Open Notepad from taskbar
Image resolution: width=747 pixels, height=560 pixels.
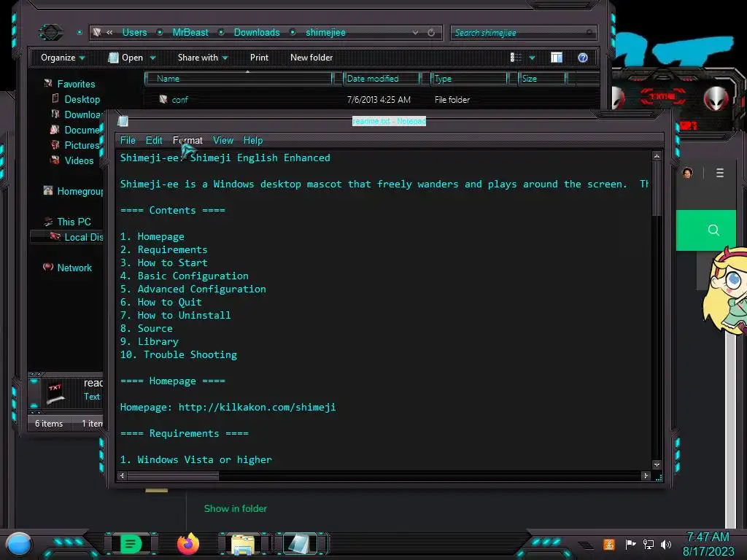tap(299, 544)
